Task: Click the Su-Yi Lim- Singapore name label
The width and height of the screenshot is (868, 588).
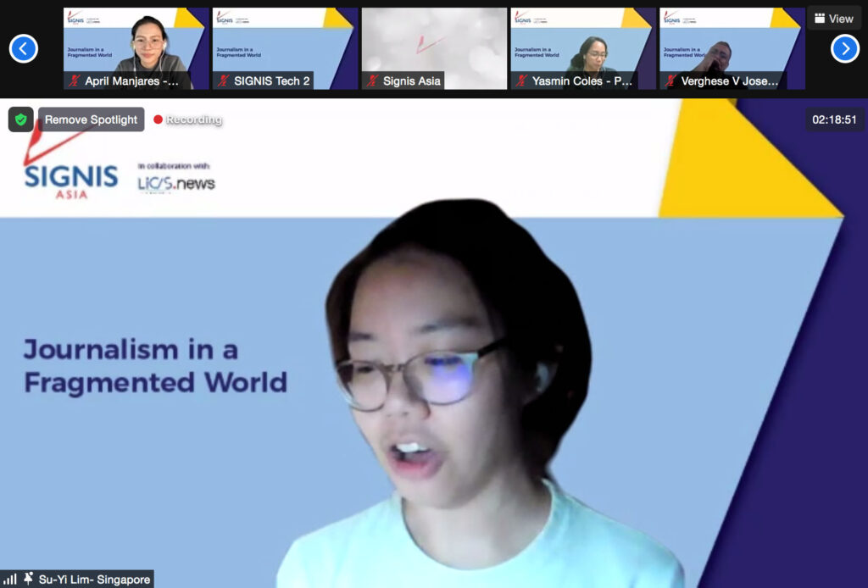Action: pyautogui.click(x=94, y=580)
